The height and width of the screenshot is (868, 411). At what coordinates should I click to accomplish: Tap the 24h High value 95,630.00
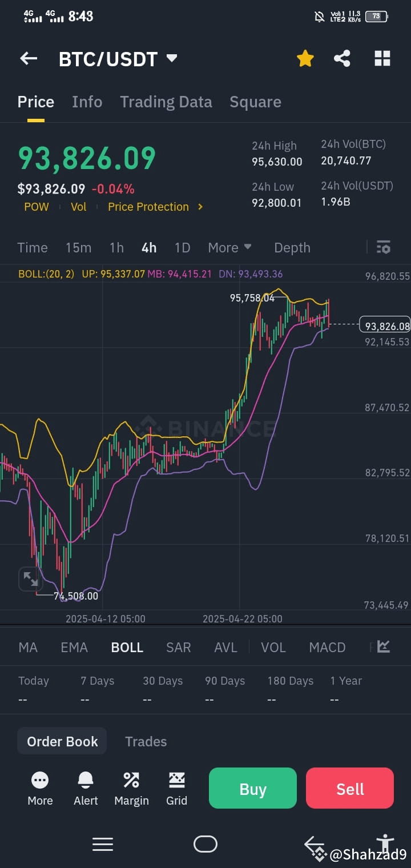(x=277, y=162)
